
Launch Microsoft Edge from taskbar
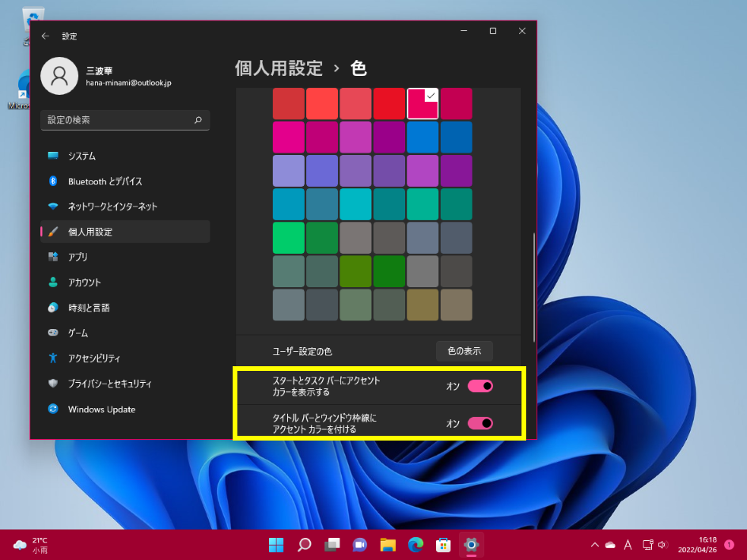coord(415,545)
